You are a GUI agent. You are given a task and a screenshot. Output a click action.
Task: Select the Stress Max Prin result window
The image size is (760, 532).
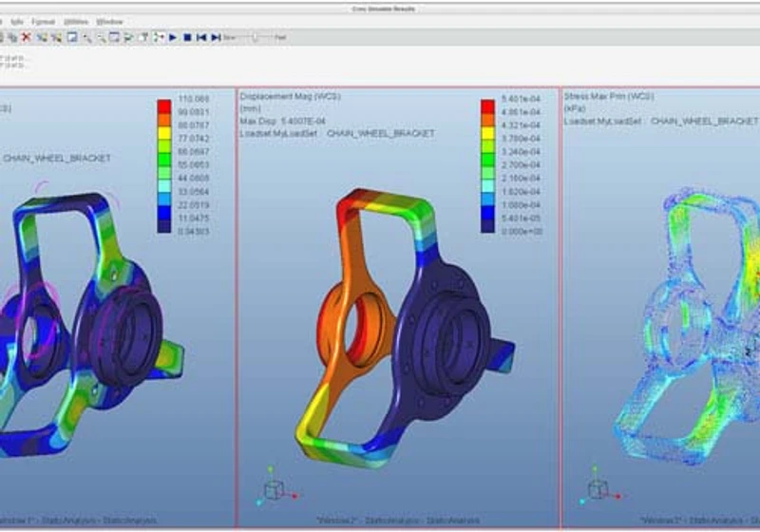[x=660, y=307]
